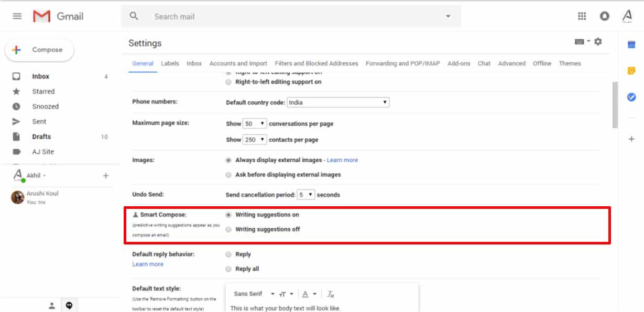Switch to the Advanced tab
The width and height of the screenshot is (644, 312).
click(x=512, y=63)
